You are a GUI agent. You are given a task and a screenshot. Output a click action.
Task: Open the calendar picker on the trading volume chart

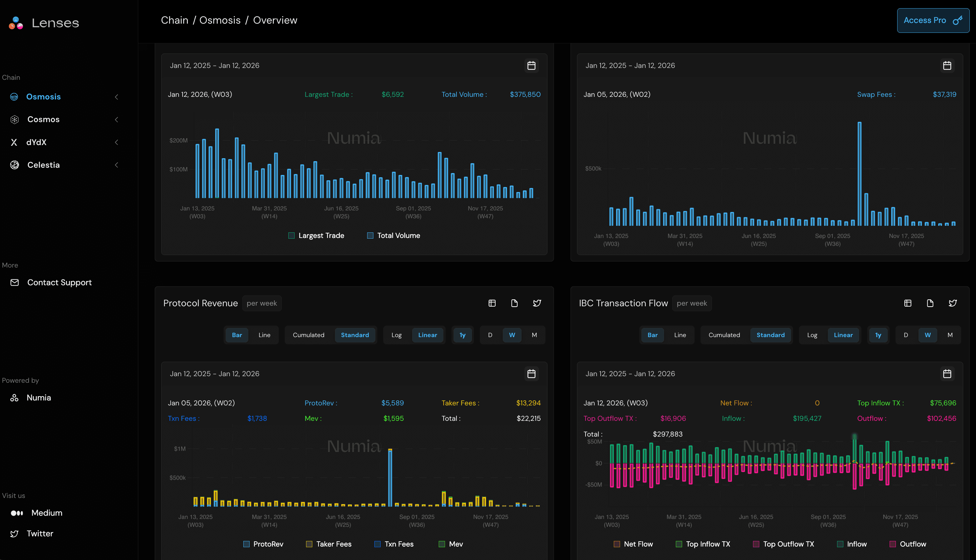[532, 65]
